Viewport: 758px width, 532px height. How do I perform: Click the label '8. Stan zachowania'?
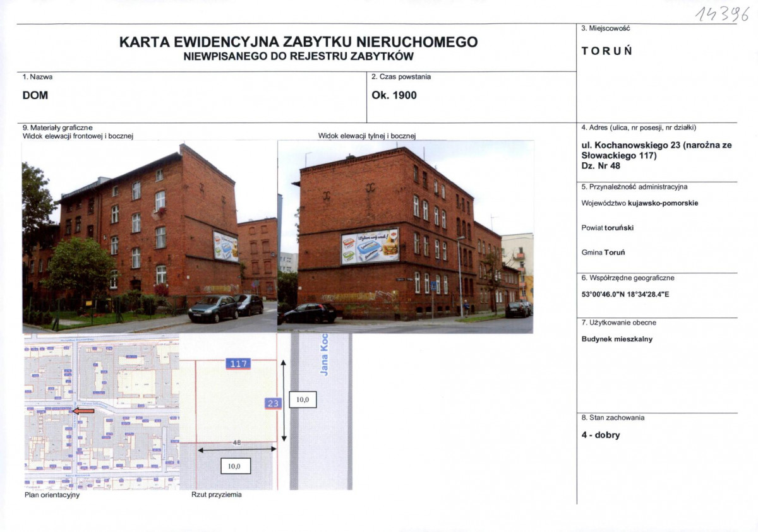[613, 418]
